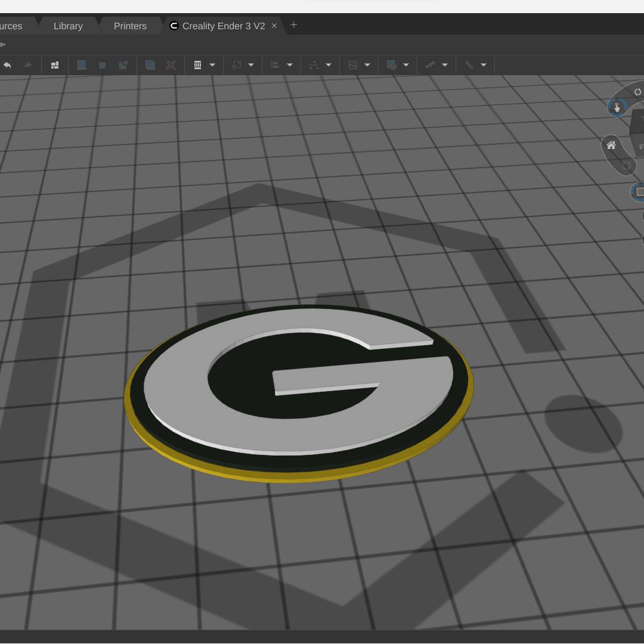Click the undo arrow in the toolbar
Image resolution: width=644 pixels, height=644 pixels.
pyautogui.click(x=7, y=65)
